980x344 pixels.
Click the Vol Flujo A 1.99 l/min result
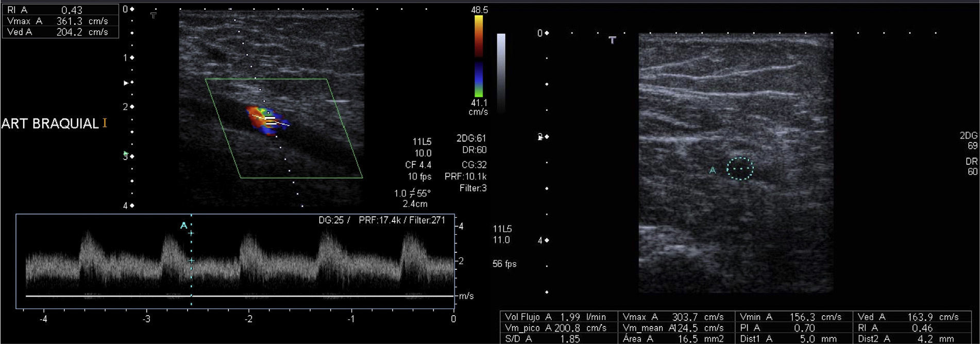[555, 317]
